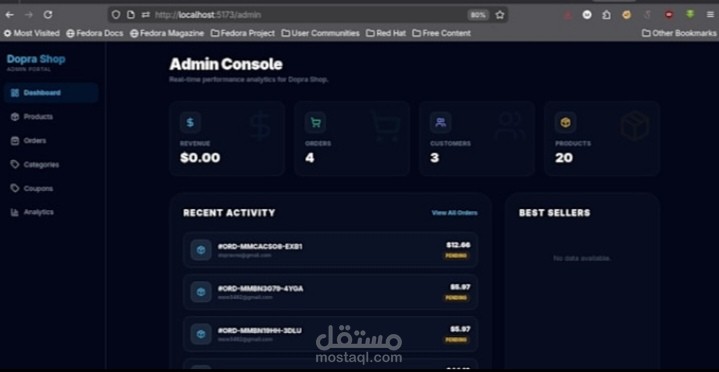
Task: Click the green download arrow extension icon
Action: (x=690, y=15)
